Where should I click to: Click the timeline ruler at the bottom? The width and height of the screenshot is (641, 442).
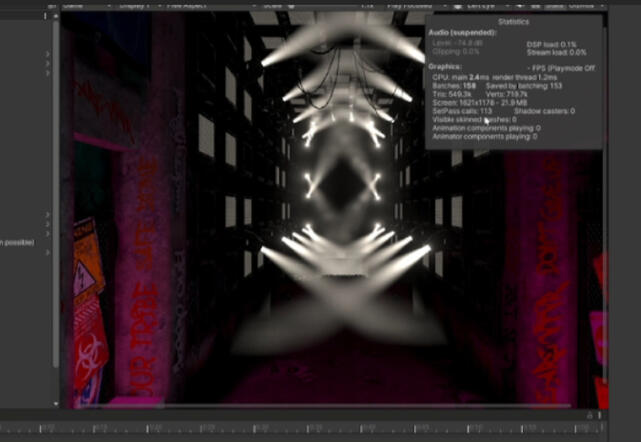303,429
